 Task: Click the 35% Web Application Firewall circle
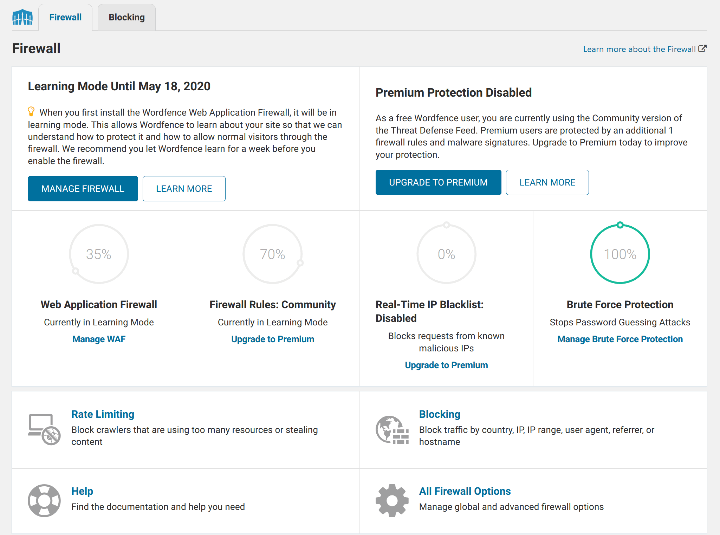(x=99, y=255)
